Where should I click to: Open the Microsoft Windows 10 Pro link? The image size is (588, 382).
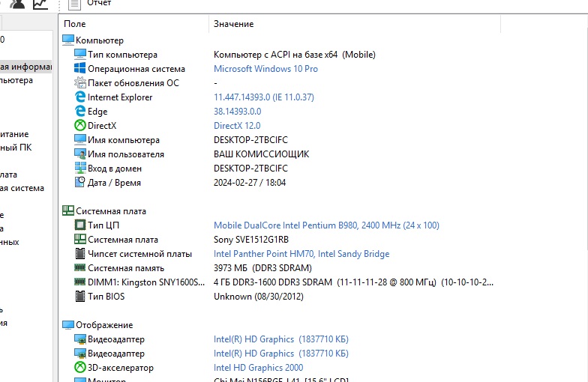pos(265,69)
